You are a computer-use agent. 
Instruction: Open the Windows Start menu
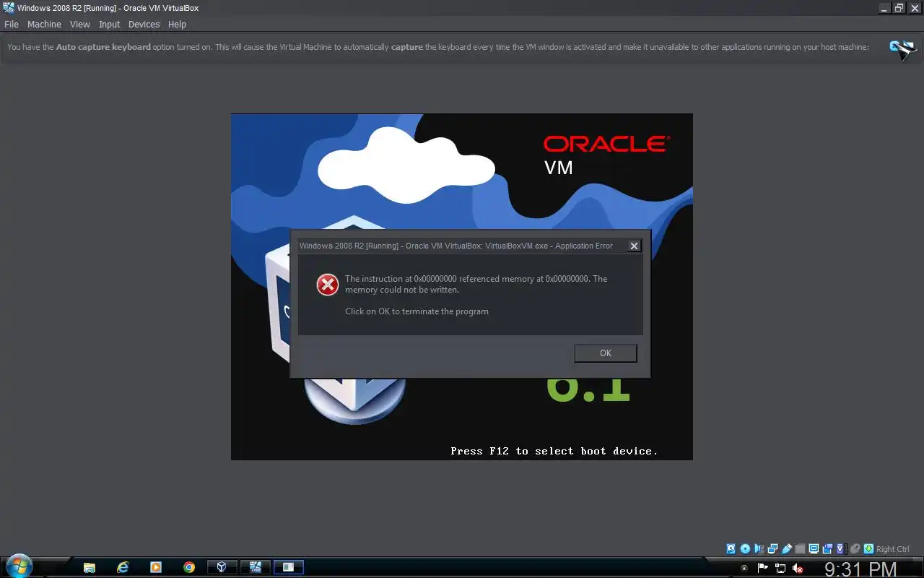18,566
